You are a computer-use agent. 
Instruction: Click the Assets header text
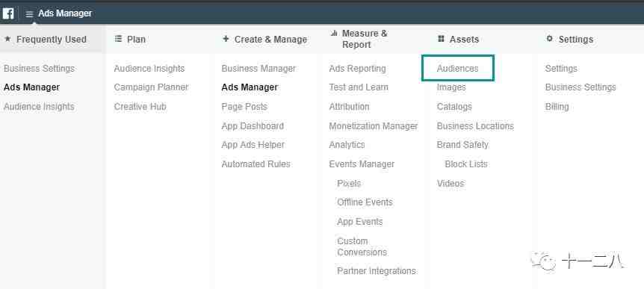click(464, 40)
